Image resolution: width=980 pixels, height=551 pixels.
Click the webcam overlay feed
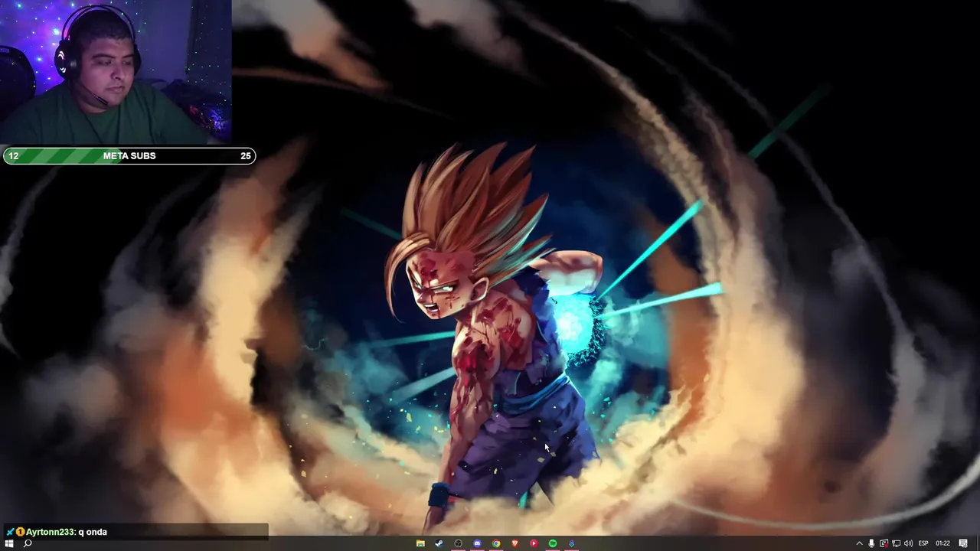tap(116, 73)
